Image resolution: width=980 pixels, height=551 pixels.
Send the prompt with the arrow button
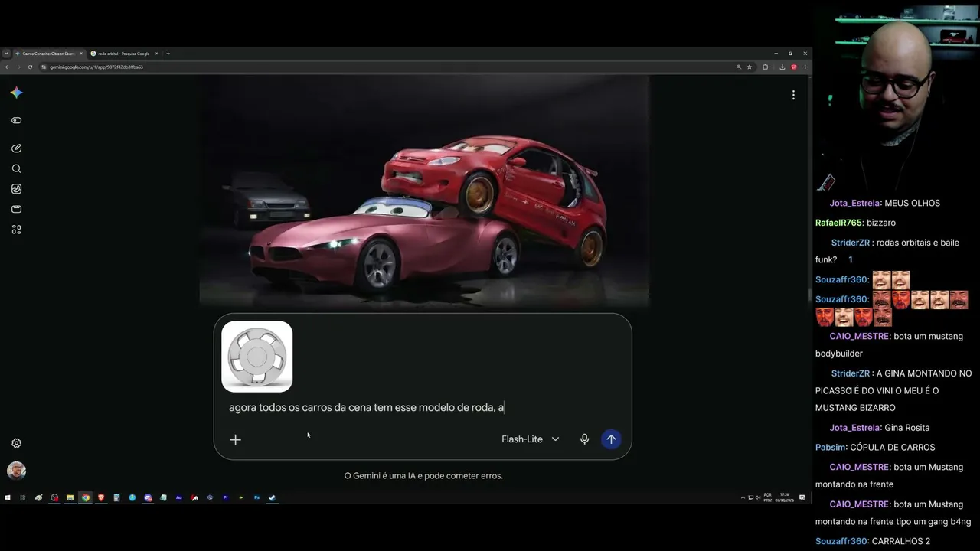point(611,439)
